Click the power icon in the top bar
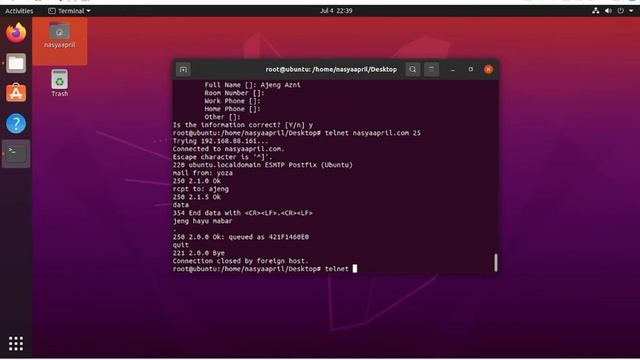 tap(620, 11)
